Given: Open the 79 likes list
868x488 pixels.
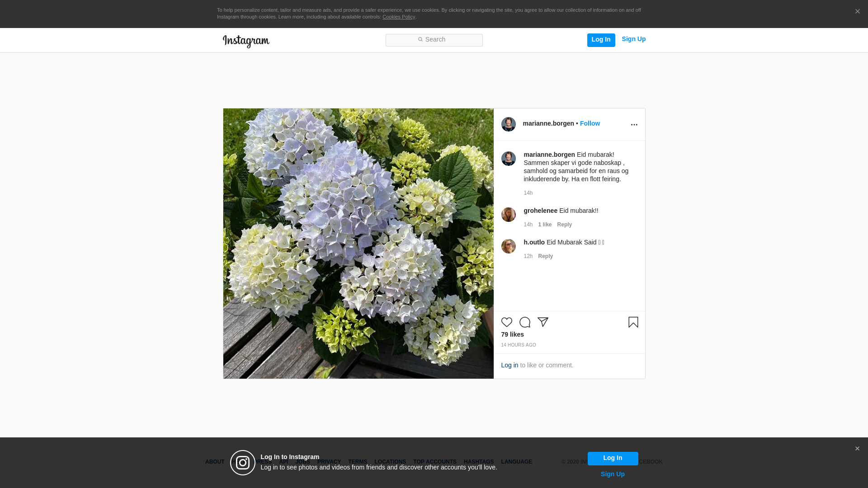Looking at the screenshot, I should pos(513,334).
